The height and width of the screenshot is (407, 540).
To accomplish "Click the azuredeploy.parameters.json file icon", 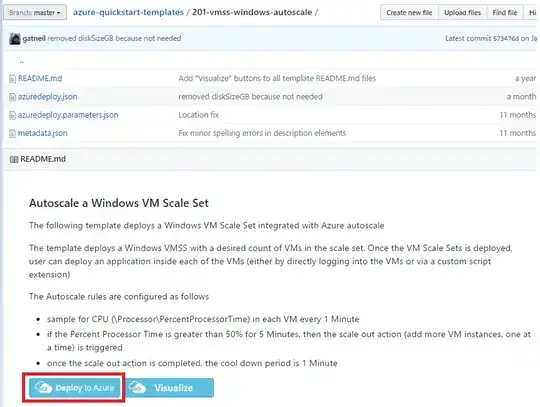I will point(12,115).
